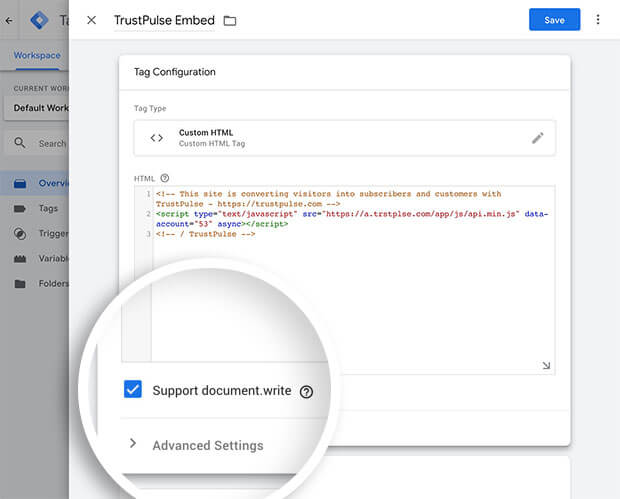The image size is (620, 499).
Task: Click the folder icon next to tag name
Action: pos(230,21)
